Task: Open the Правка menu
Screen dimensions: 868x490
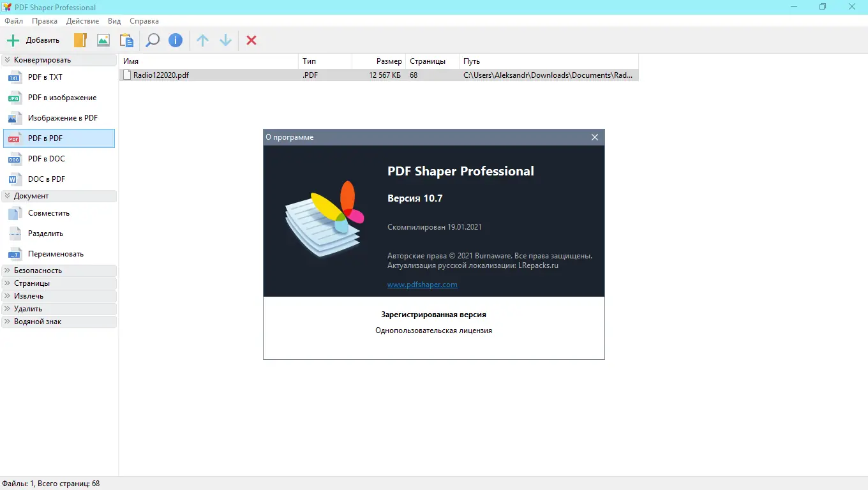Action: [x=45, y=21]
